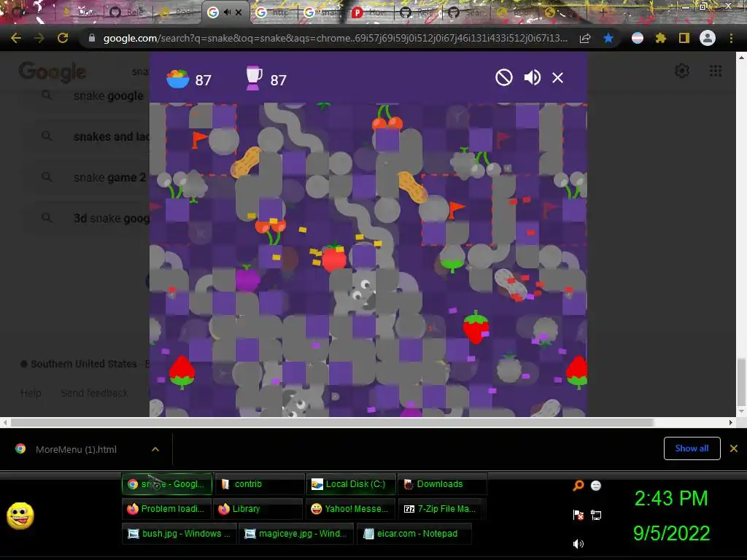The width and height of the screenshot is (747, 560).
Task: Mute the Snake game sound speaker icon
Action: tap(532, 77)
